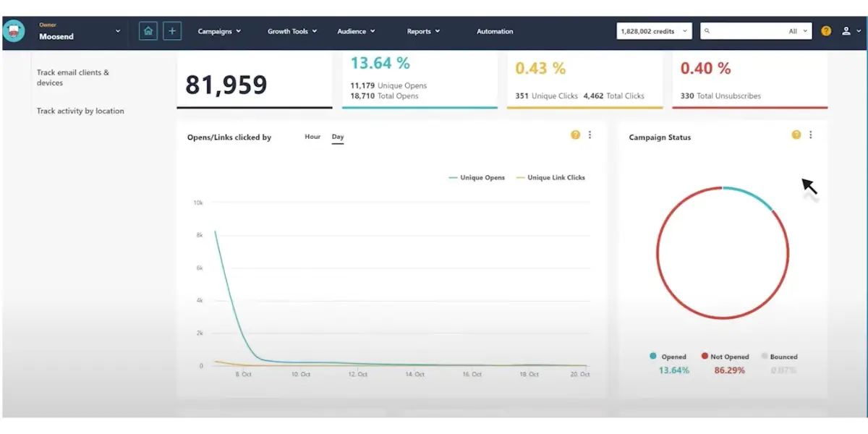Click the 0.40 % unsubscribe rate figure
868x434 pixels.
(x=705, y=68)
